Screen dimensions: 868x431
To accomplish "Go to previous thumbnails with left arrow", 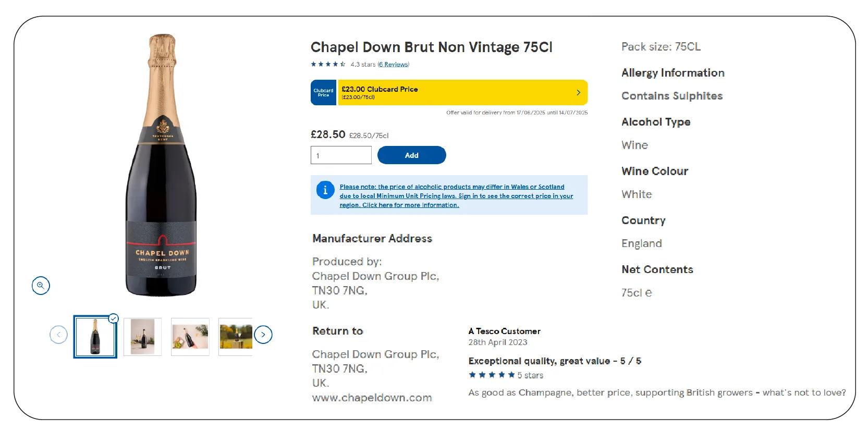I will (58, 335).
